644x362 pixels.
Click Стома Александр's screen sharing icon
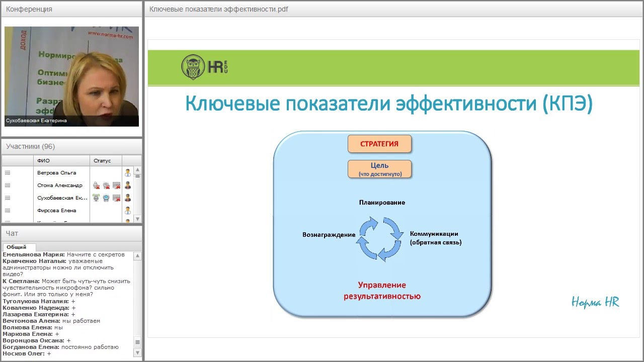tap(116, 186)
